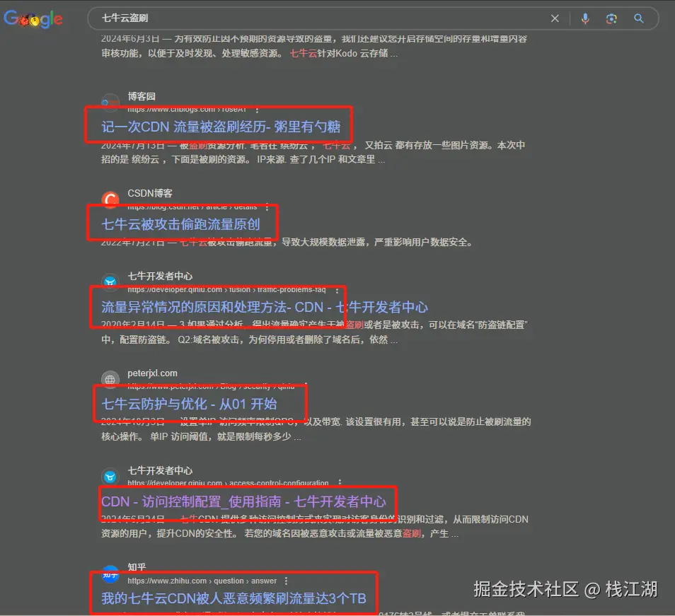
Task: Click the peterjxl.com site name
Action: 152,373
